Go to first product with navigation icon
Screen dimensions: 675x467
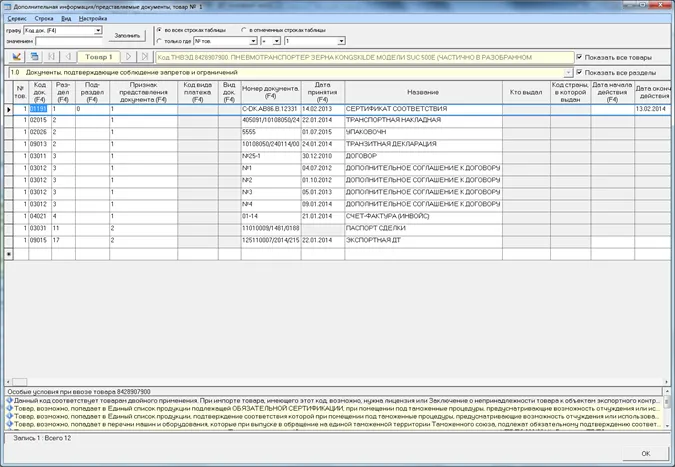click(51, 57)
